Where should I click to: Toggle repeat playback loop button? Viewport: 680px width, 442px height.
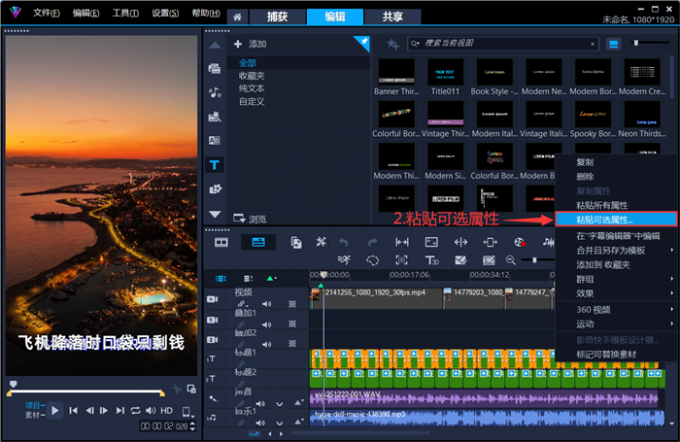pos(135,410)
